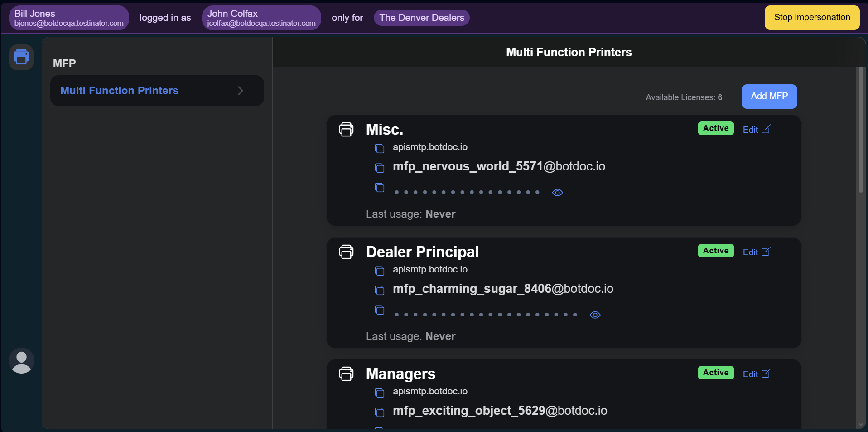Viewport: 868px width, 432px height.
Task: Select Multi Function Printers in sidebar
Action: 120,91
